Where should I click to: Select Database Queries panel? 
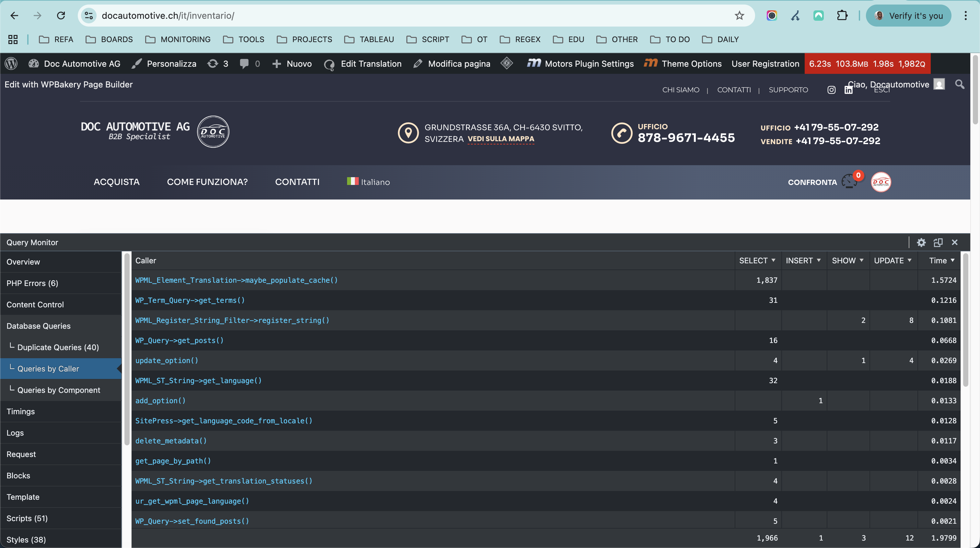(61, 326)
